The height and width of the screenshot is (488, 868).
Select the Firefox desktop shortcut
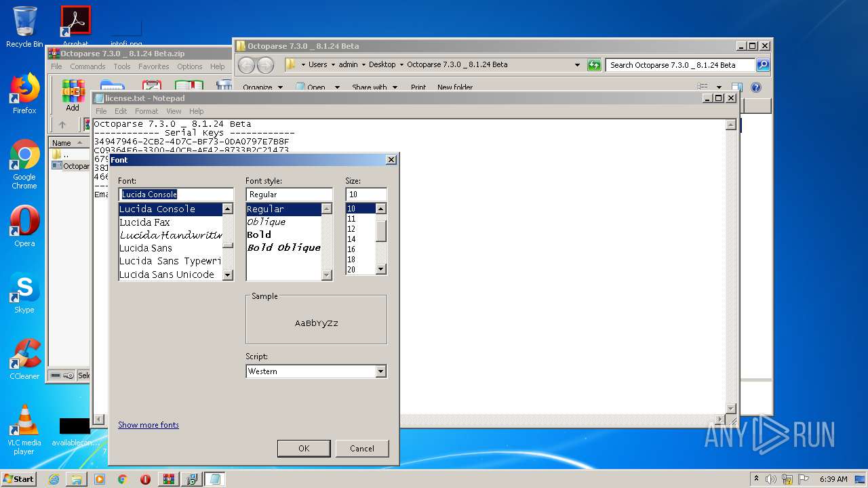point(24,94)
